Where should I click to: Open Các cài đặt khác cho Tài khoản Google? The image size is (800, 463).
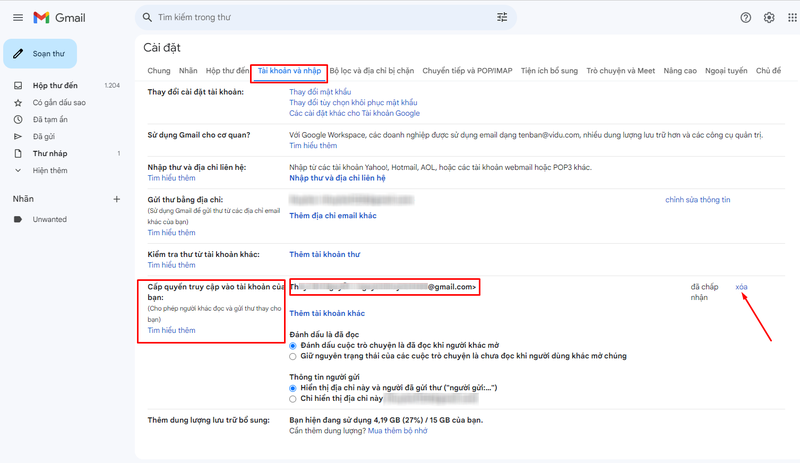tap(355, 113)
